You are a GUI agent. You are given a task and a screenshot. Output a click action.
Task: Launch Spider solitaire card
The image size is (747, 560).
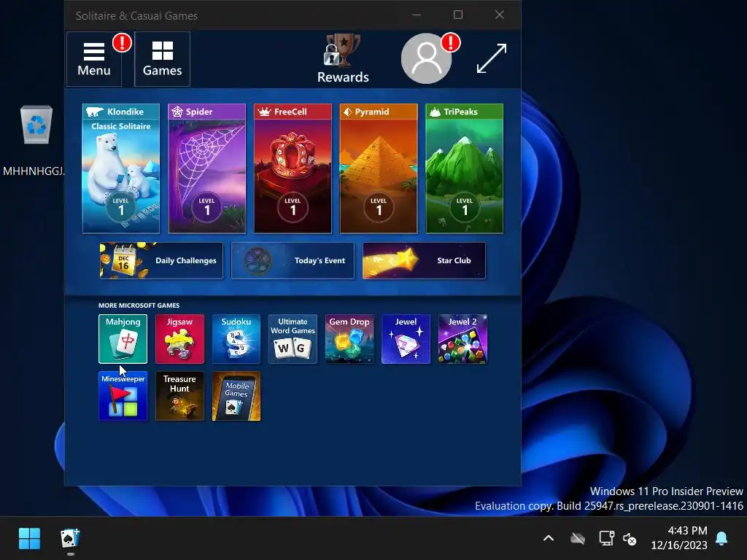coord(206,168)
